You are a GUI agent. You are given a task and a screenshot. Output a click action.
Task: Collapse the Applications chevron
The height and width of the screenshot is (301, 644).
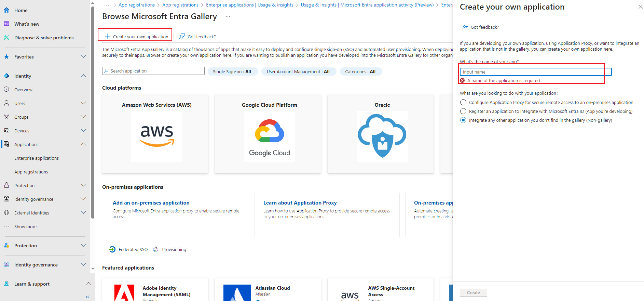(83, 144)
